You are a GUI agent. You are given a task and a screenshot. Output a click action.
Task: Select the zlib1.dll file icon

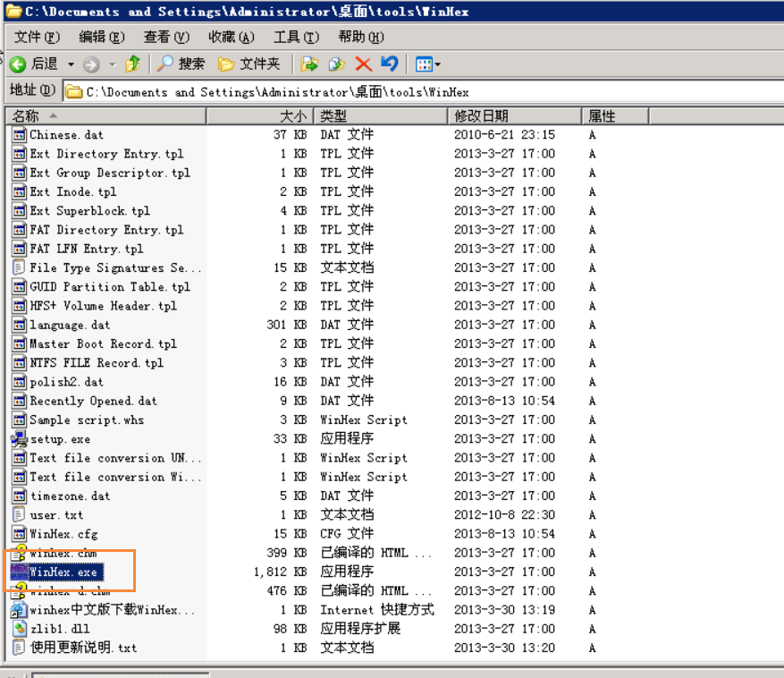[19, 629]
